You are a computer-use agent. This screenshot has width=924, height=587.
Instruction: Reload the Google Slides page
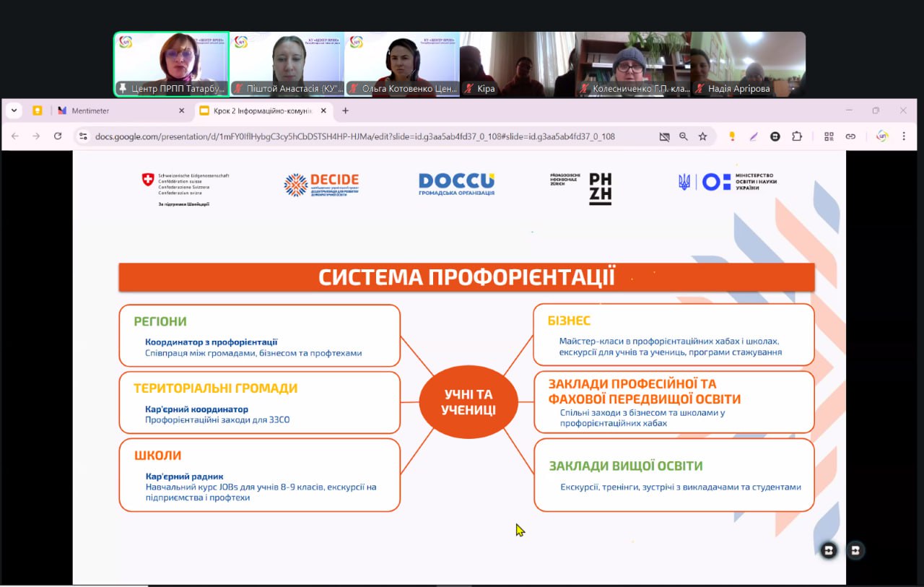pos(58,136)
